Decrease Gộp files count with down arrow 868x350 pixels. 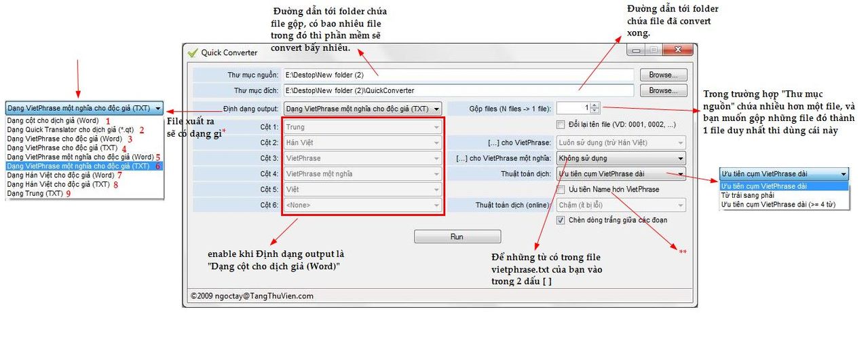coord(595,111)
